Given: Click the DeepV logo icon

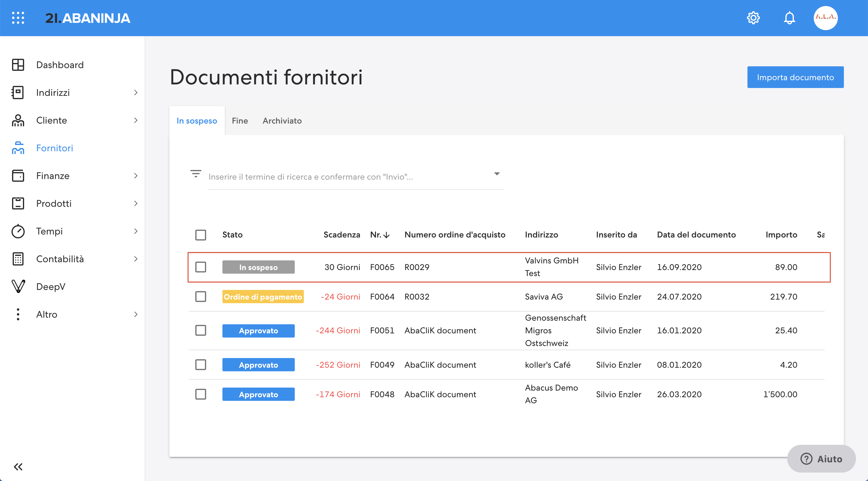Looking at the screenshot, I should pyautogui.click(x=18, y=286).
